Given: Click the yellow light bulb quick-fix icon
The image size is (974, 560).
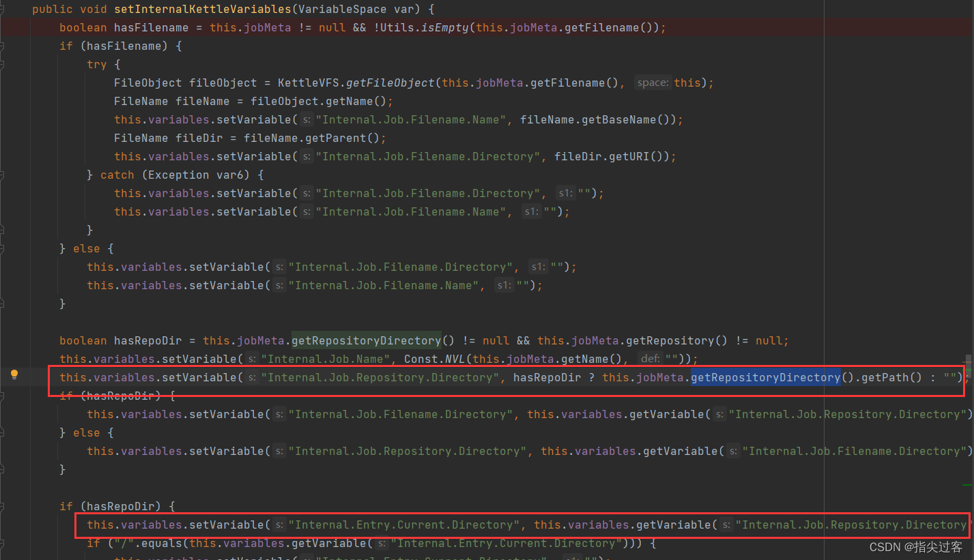Looking at the screenshot, I should 14,374.
